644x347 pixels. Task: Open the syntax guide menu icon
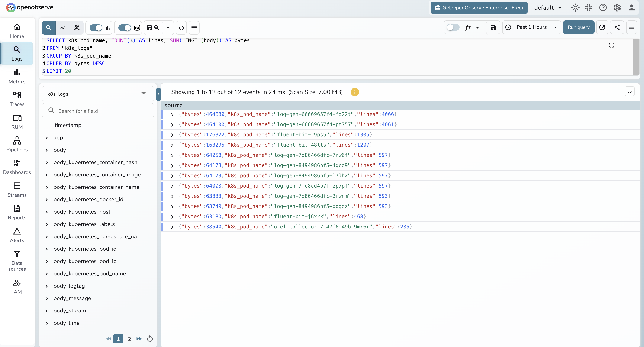(x=194, y=27)
